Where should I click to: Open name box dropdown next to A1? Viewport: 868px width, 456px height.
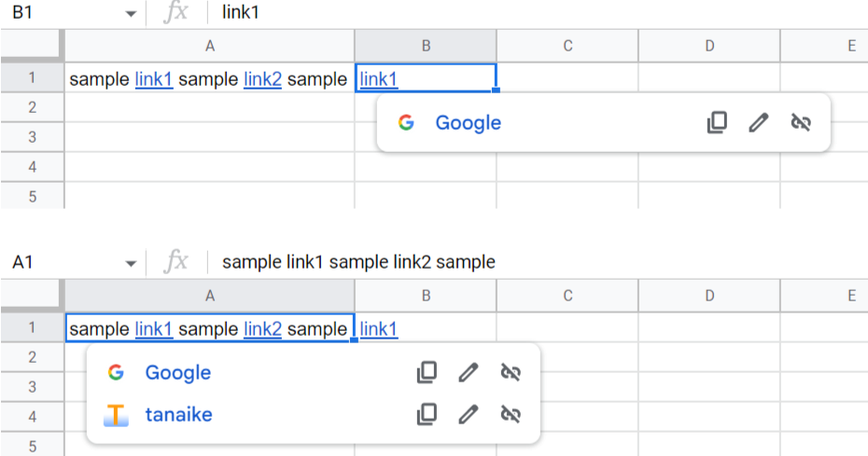(131, 263)
